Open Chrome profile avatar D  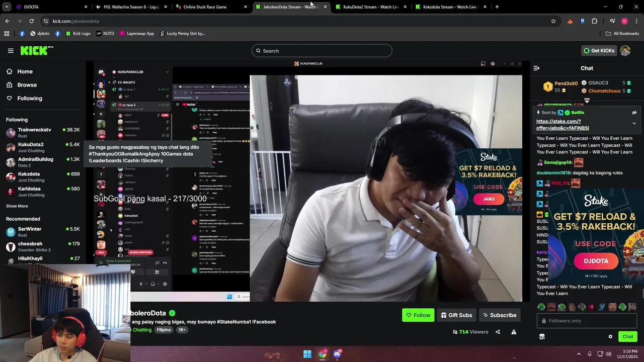[x=624, y=21]
